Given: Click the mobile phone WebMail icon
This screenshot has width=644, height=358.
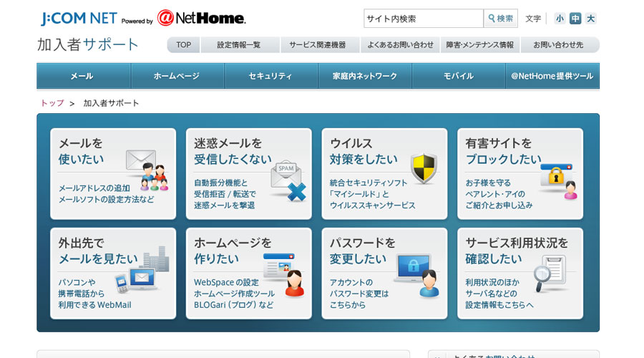Looking at the screenshot, I should [x=143, y=271].
